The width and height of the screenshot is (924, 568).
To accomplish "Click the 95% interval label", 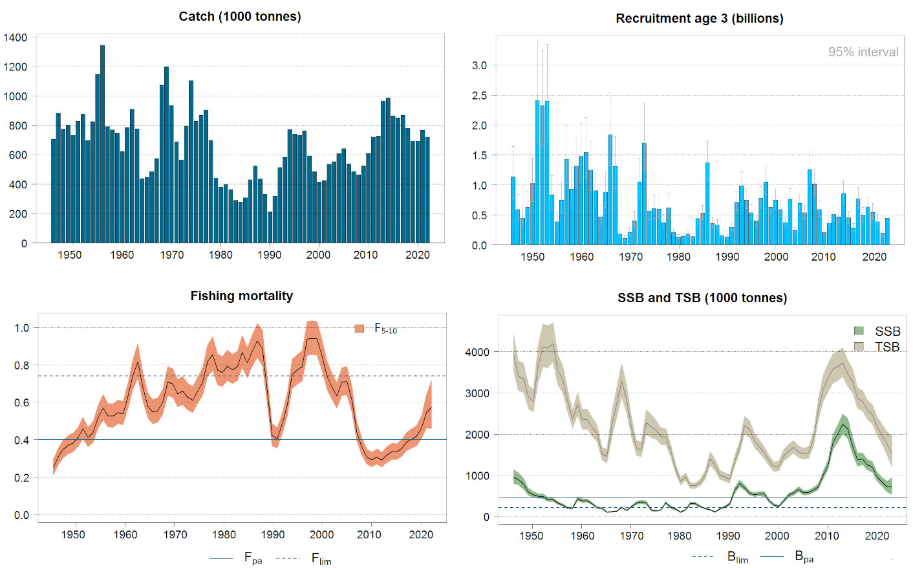I will tap(863, 52).
